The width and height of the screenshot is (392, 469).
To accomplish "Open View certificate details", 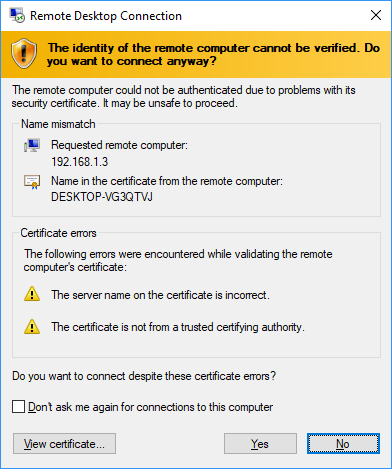I will pyautogui.click(x=64, y=444).
